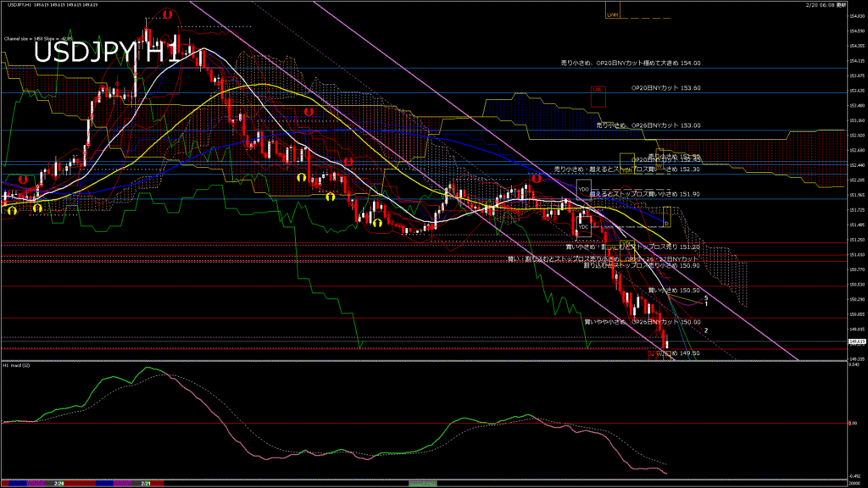
Task: Select the 153.00 OP26日NYカット label
Action: click(648, 125)
